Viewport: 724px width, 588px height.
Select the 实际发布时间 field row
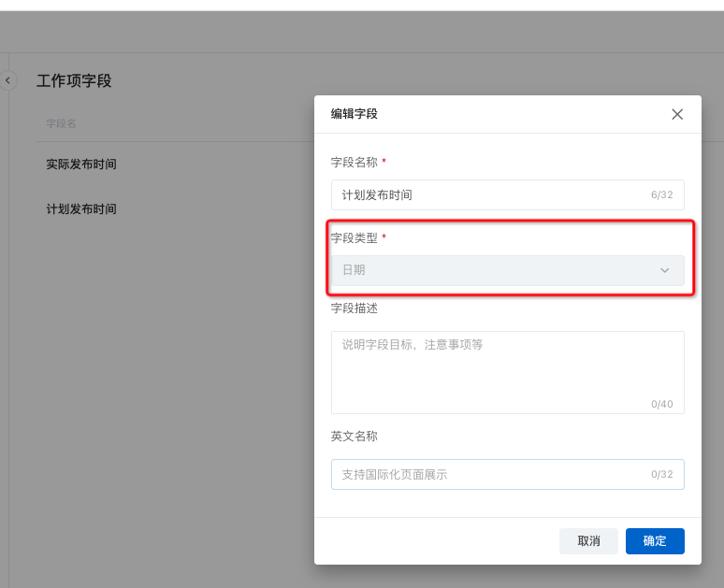81,165
